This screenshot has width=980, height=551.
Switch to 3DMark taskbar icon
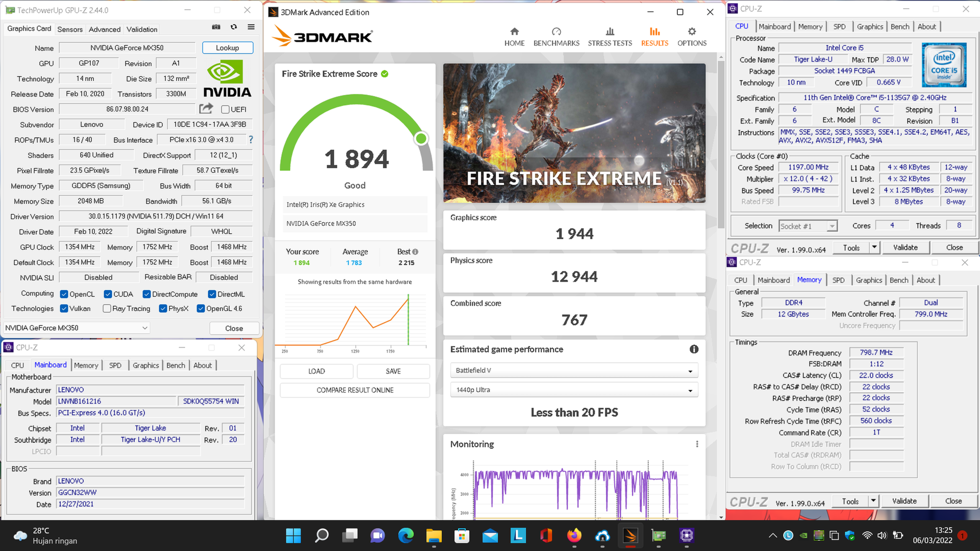point(630,535)
